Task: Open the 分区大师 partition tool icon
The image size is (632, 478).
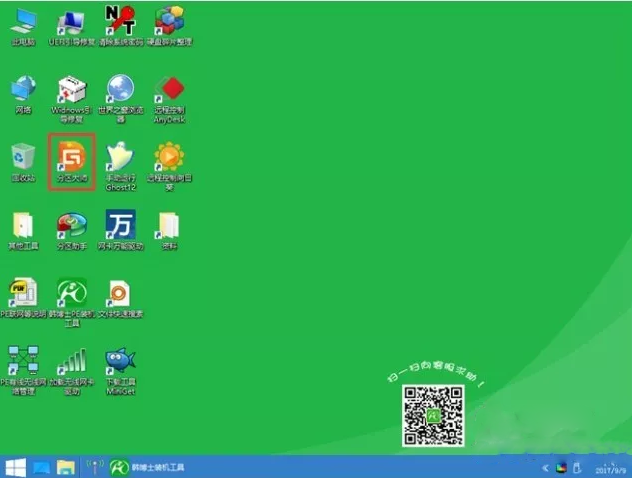Action: click(72, 157)
